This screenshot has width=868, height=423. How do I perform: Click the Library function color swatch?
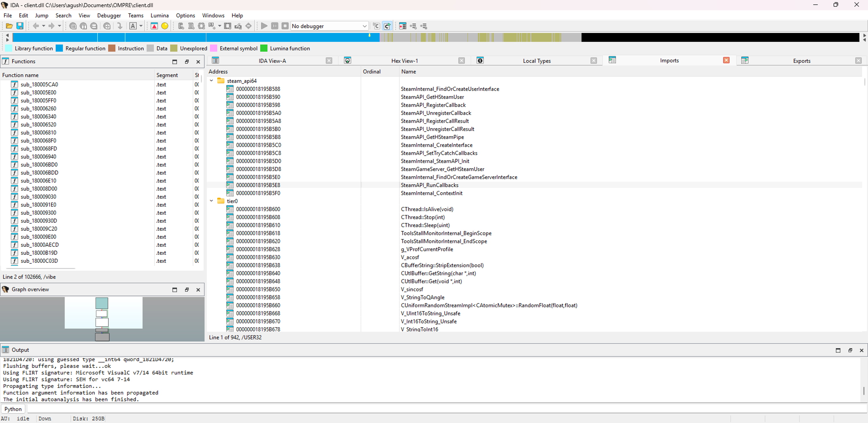coord(9,48)
